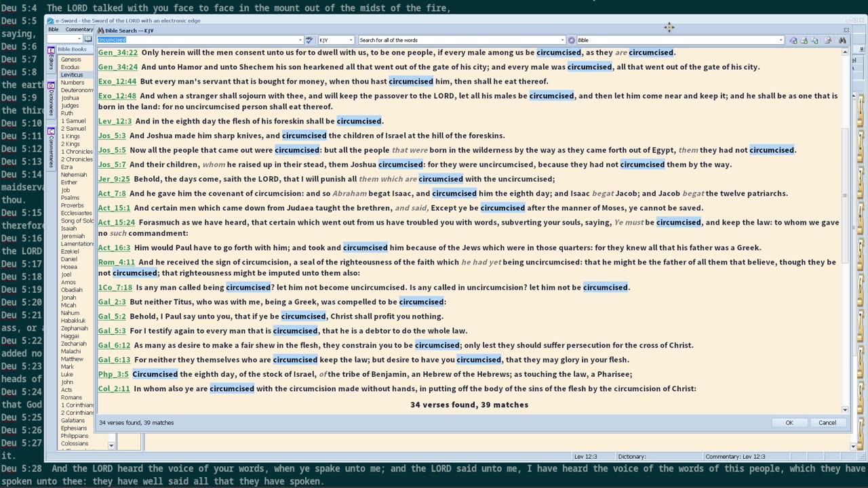Select Isaiah in Bible Books list

68,228
